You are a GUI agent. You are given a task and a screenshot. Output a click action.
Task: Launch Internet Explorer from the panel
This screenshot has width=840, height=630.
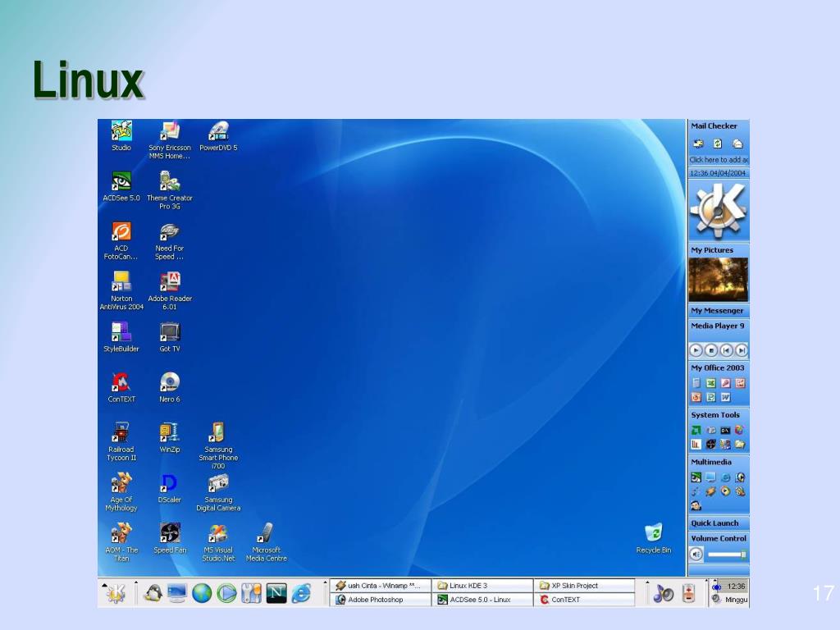pos(302,593)
